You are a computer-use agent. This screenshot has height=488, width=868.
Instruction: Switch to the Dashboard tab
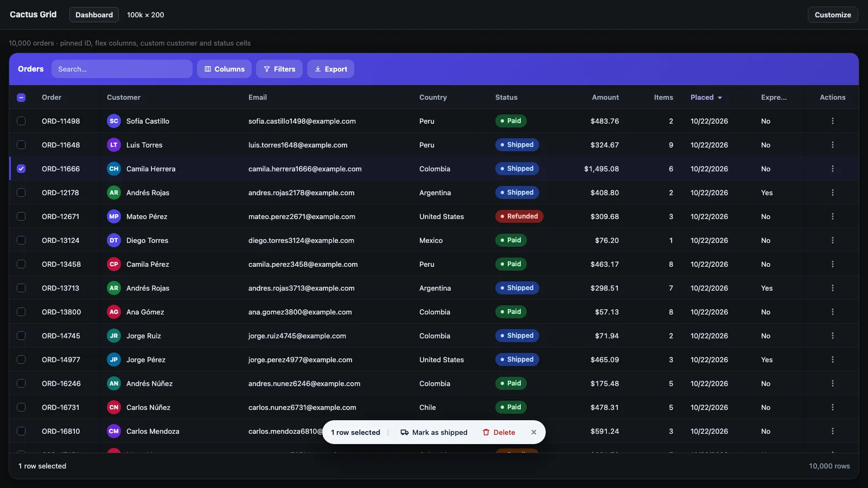[x=94, y=15]
